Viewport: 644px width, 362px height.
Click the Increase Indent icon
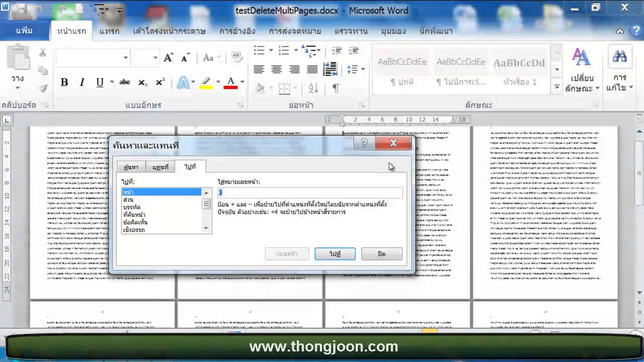[x=354, y=50]
